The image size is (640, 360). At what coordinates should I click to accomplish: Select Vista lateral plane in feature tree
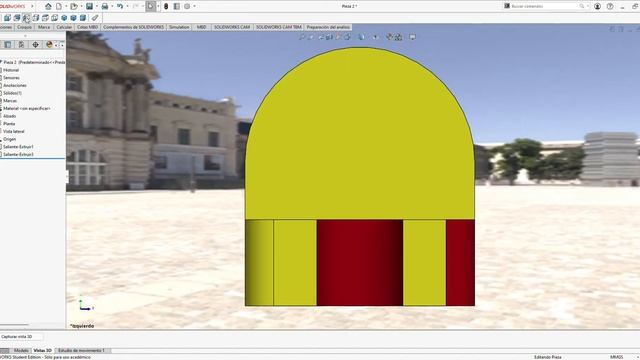(14, 131)
